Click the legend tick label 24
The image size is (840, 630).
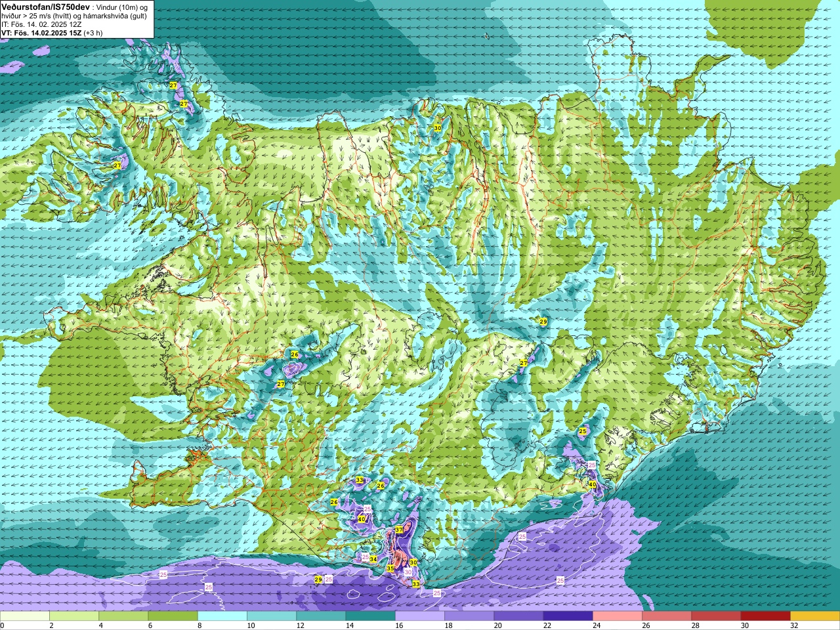click(x=597, y=625)
